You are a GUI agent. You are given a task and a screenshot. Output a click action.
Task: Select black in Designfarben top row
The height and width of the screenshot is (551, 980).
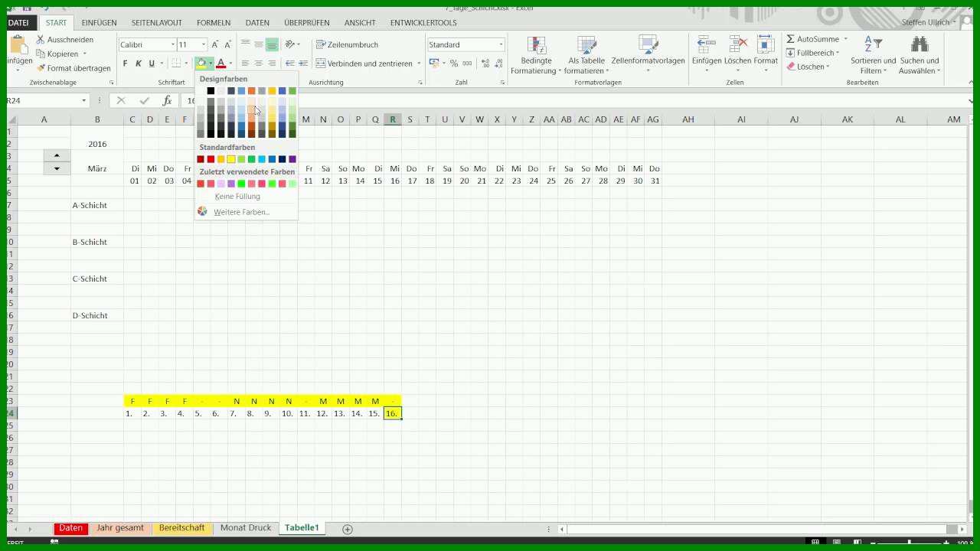point(211,91)
